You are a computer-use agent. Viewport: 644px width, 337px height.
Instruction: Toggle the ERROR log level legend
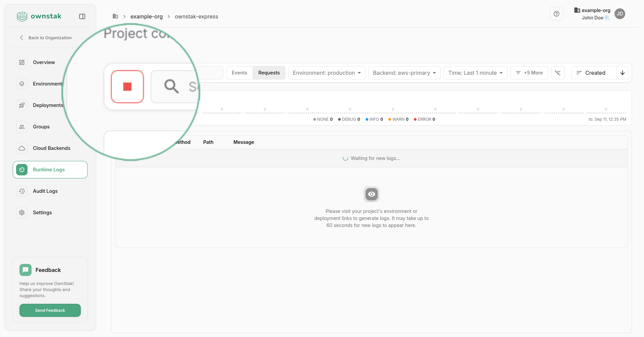tap(424, 119)
